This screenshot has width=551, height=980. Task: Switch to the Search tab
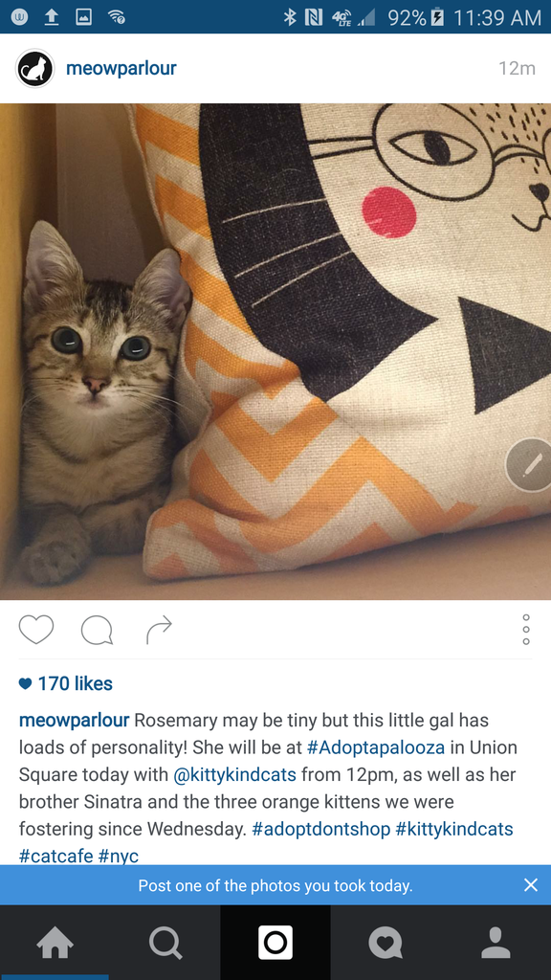[x=165, y=943]
